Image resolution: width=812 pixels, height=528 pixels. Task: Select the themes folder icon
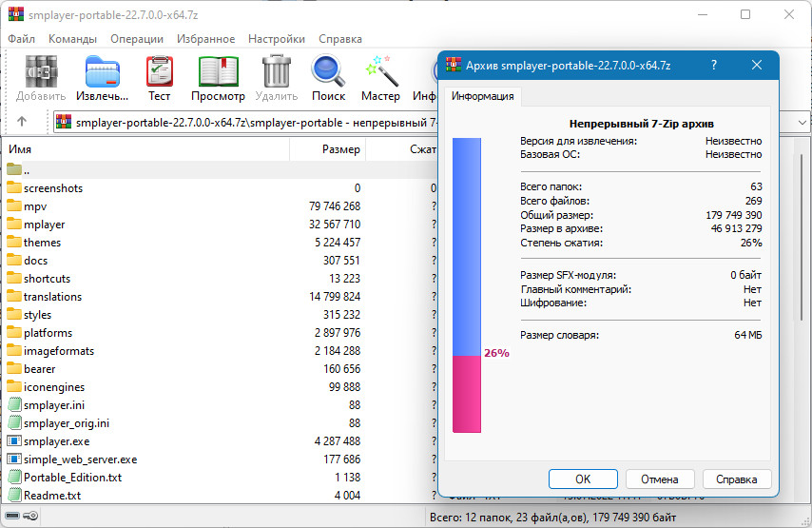tap(14, 242)
